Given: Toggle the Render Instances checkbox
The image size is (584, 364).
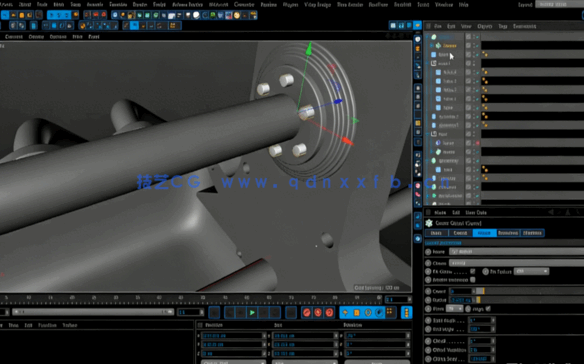Looking at the screenshot, I should coord(473,279).
